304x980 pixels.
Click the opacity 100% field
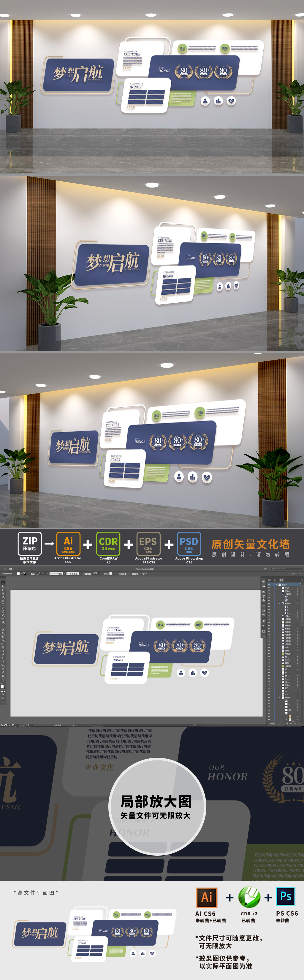click(x=96, y=574)
